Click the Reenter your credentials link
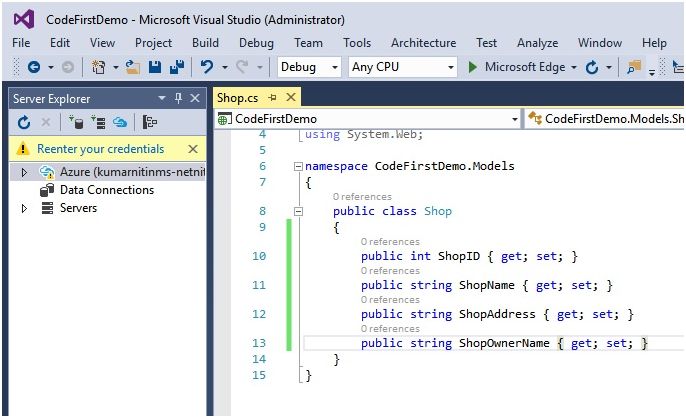Screen dimensions: 686x418 coord(101,149)
